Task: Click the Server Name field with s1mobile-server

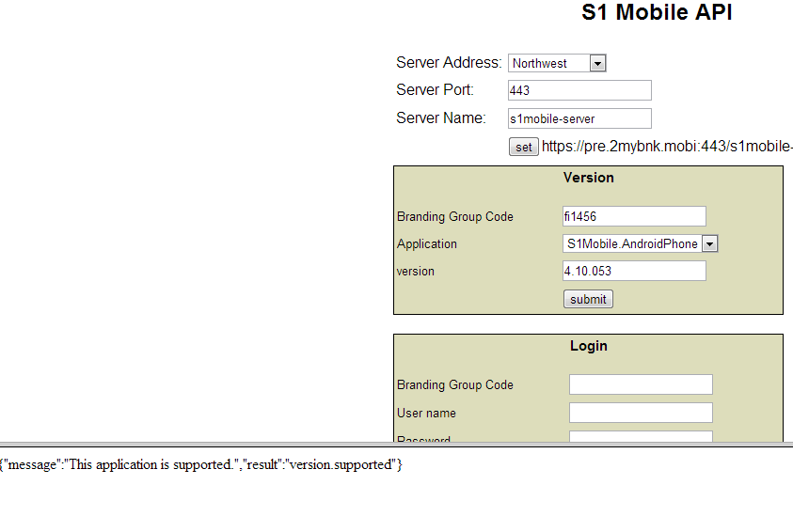Action: tap(579, 118)
